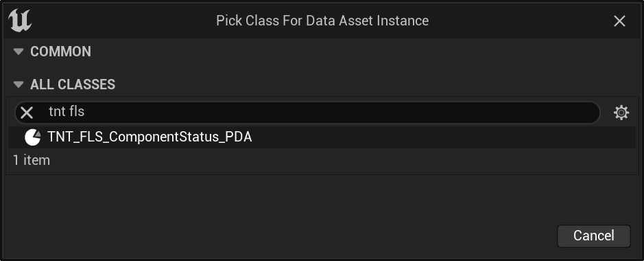Click the Unreal Engine logo icon
The height and width of the screenshot is (261, 644).
pyautogui.click(x=20, y=21)
